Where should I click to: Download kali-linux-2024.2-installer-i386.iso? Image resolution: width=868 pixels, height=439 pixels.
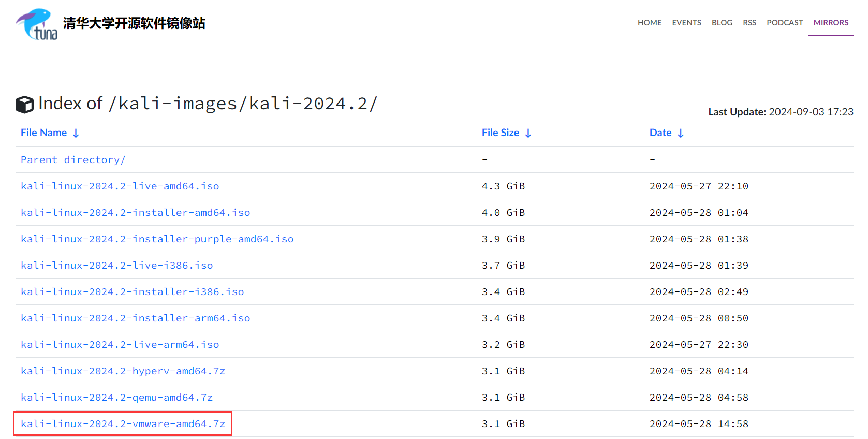[133, 292]
